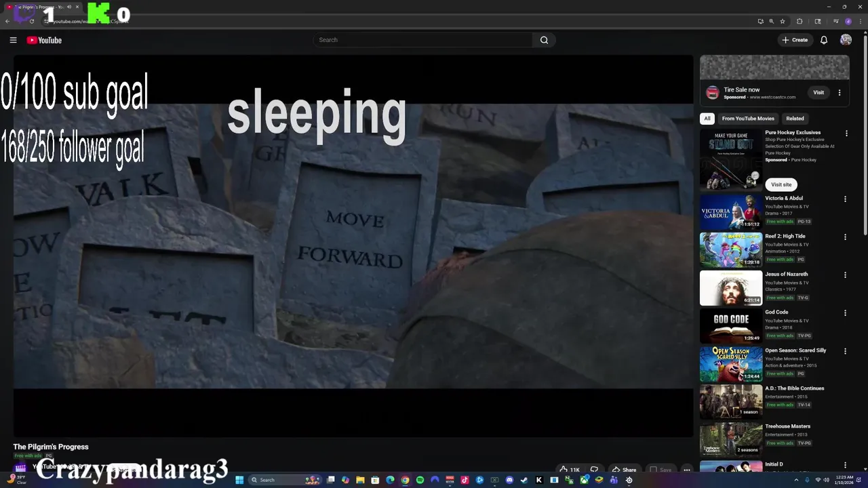The height and width of the screenshot is (488, 868).
Task: Go to the YouTube home logo
Action: 44,40
